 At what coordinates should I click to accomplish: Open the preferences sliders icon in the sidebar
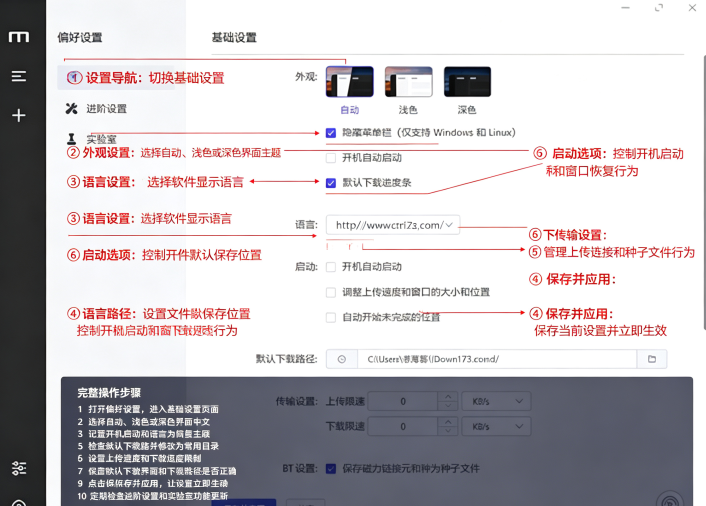pos(19,468)
